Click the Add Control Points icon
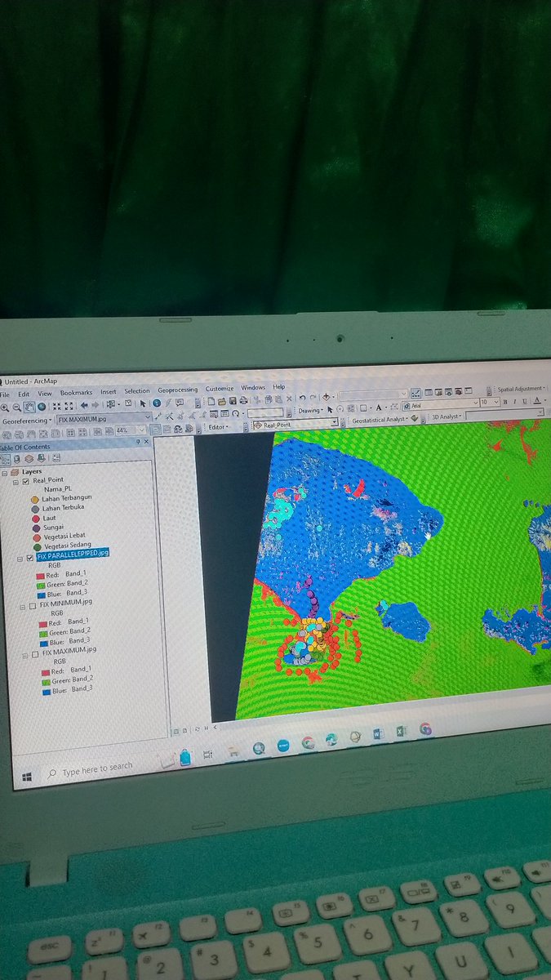 click(x=158, y=416)
